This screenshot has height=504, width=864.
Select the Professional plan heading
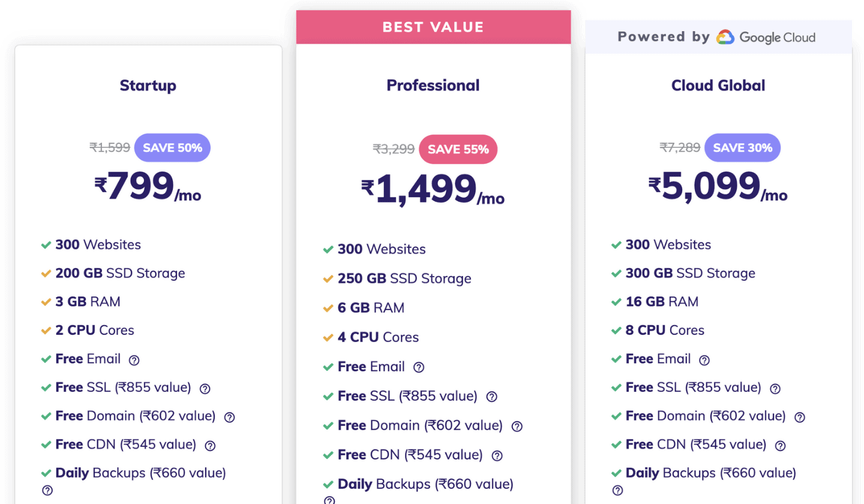coord(433,85)
